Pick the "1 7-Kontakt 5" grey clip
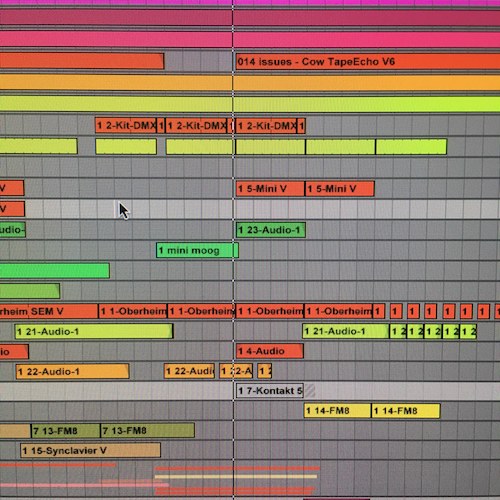The width and height of the screenshot is (500, 500). pos(270,391)
